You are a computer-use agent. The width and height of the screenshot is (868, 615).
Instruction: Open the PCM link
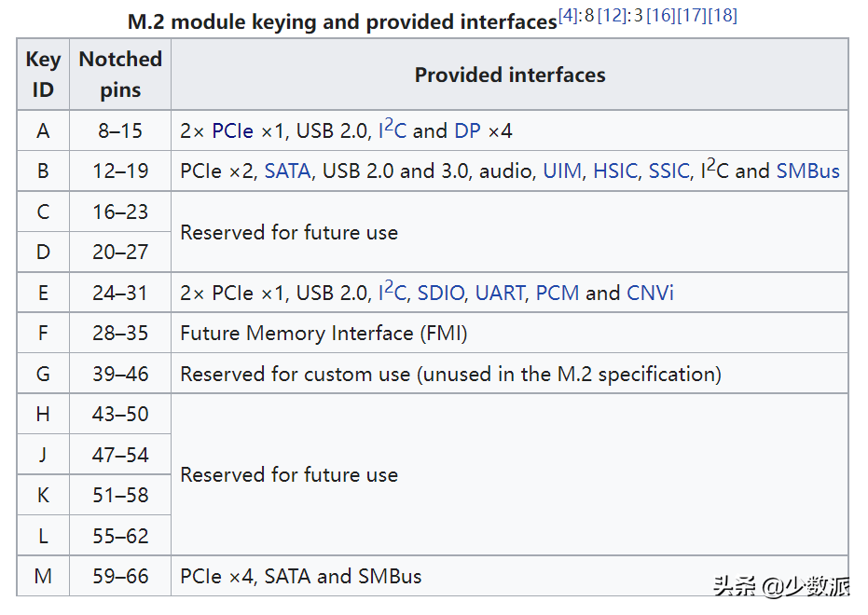click(x=558, y=294)
